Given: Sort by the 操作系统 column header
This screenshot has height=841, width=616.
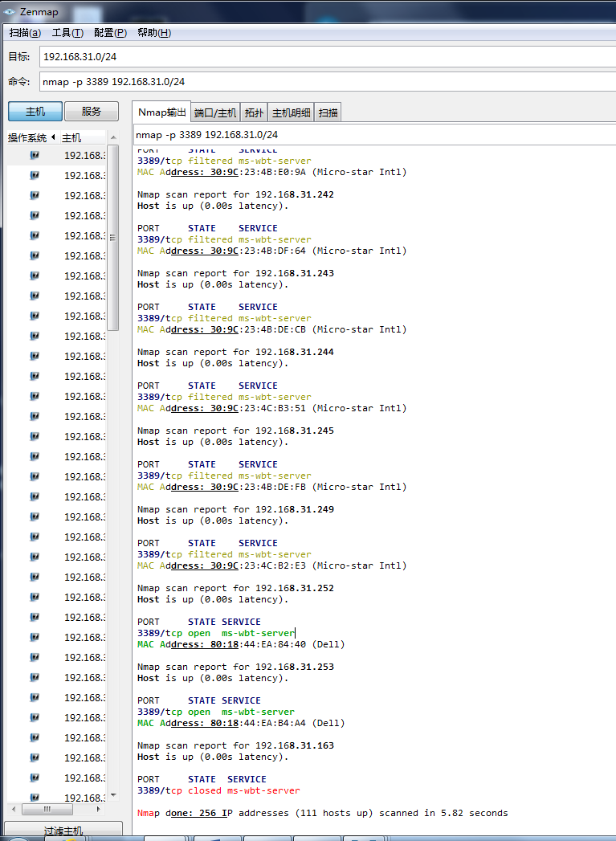Looking at the screenshot, I should click(x=31, y=138).
